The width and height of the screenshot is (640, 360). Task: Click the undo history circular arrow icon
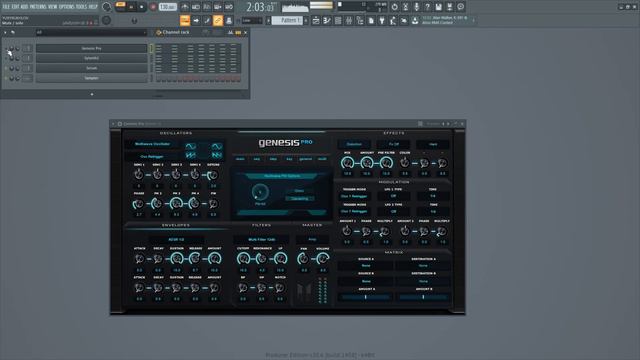pos(394,7)
